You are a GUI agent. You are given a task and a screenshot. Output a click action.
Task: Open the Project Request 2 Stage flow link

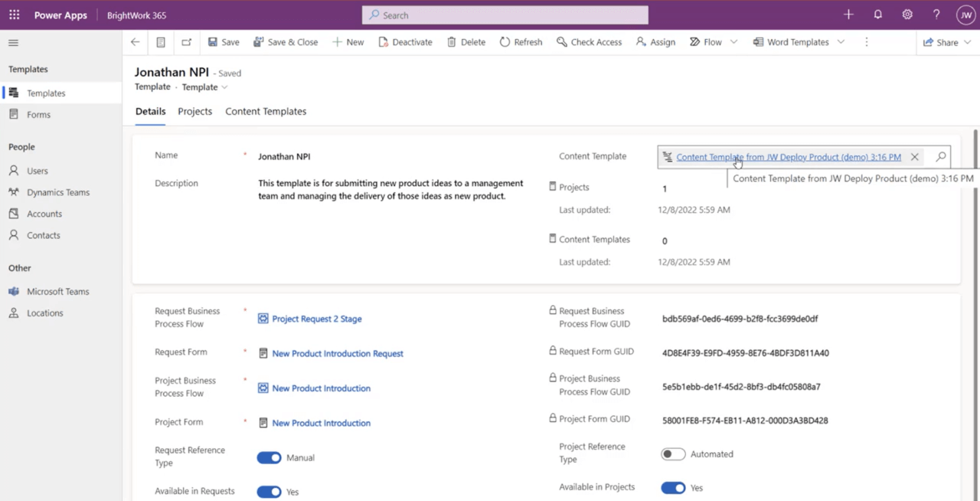[x=316, y=319]
